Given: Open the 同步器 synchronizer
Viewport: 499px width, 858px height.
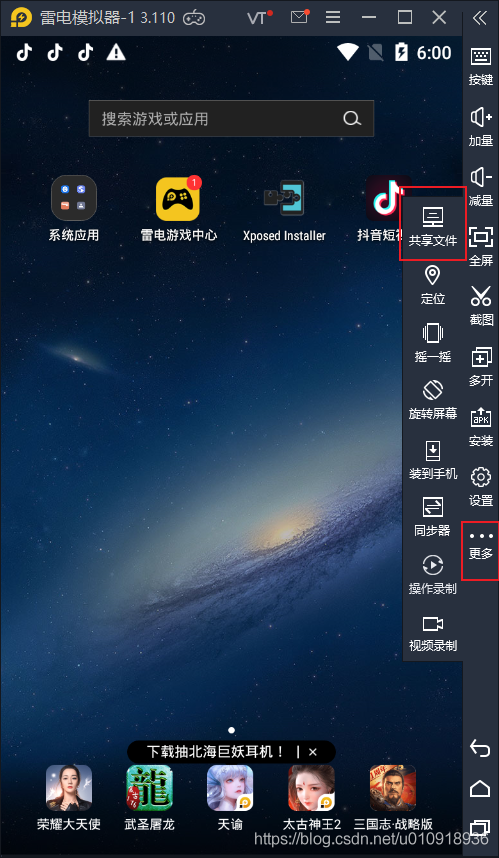Looking at the screenshot, I should pos(432,517).
